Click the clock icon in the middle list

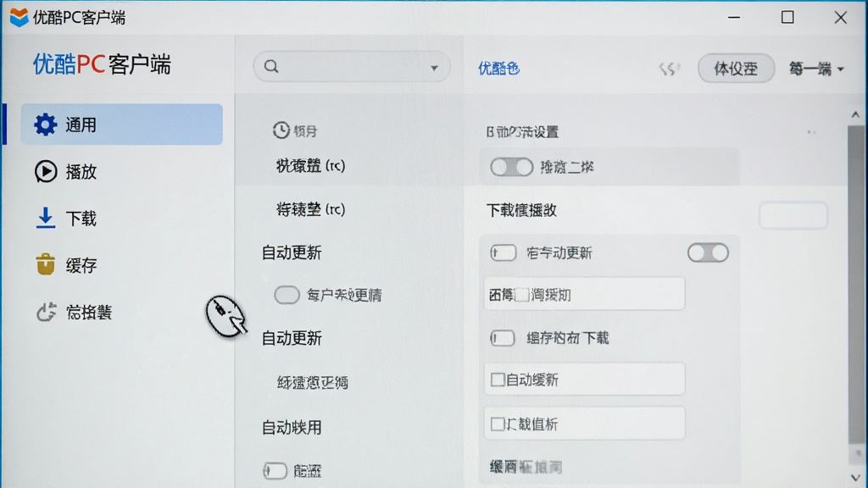(x=281, y=130)
